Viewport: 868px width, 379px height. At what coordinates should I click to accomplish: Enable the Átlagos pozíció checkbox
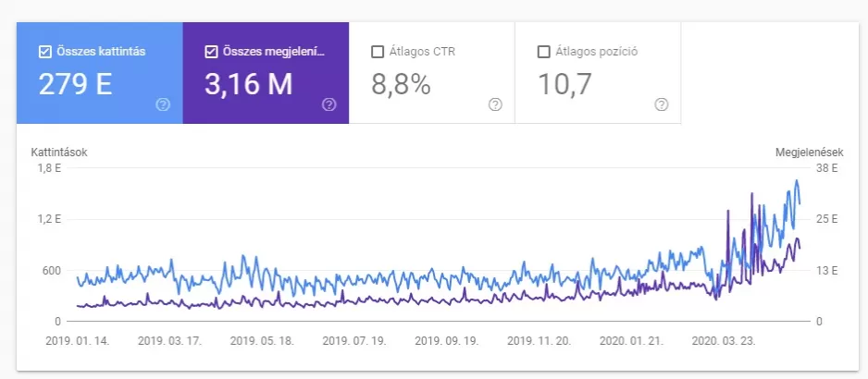543,52
